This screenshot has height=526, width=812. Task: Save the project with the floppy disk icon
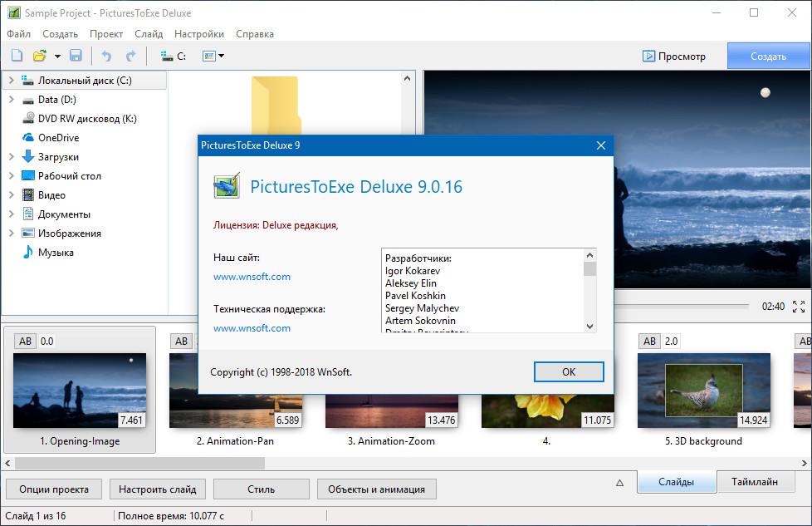pos(76,56)
